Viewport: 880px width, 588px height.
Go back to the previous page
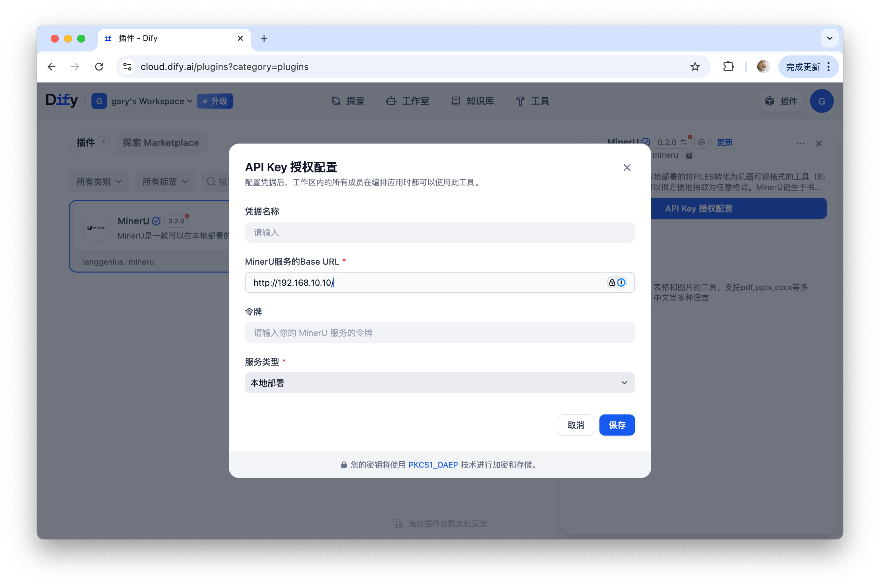52,67
